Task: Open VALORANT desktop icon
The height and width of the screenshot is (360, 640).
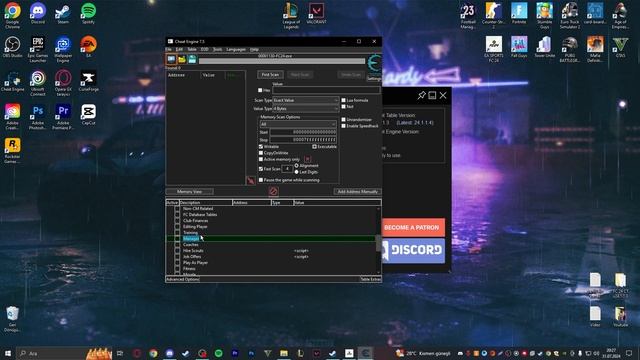Action: [x=316, y=13]
